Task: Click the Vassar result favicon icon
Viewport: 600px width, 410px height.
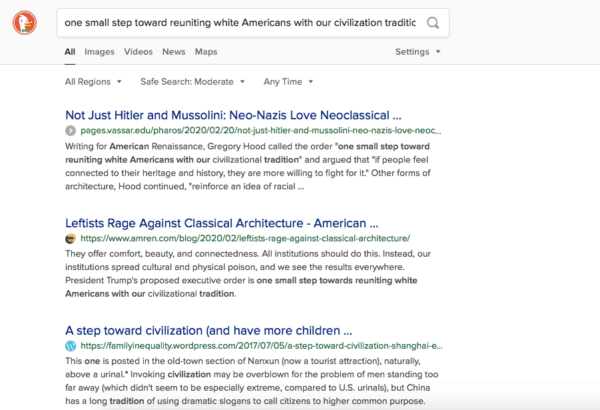Action: 70,131
